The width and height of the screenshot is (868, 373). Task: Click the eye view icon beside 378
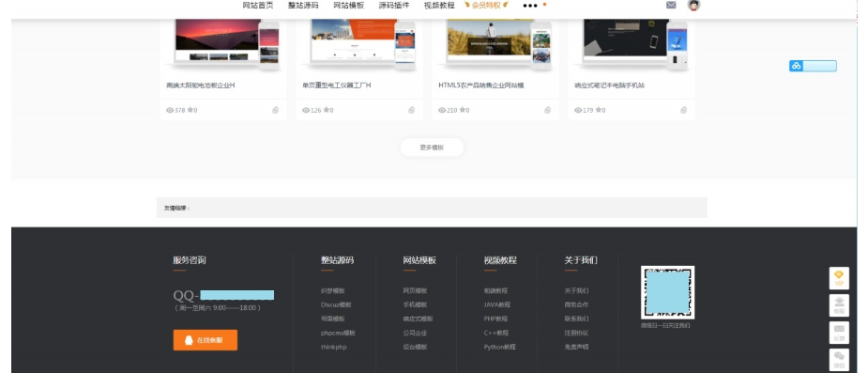click(x=170, y=110)
